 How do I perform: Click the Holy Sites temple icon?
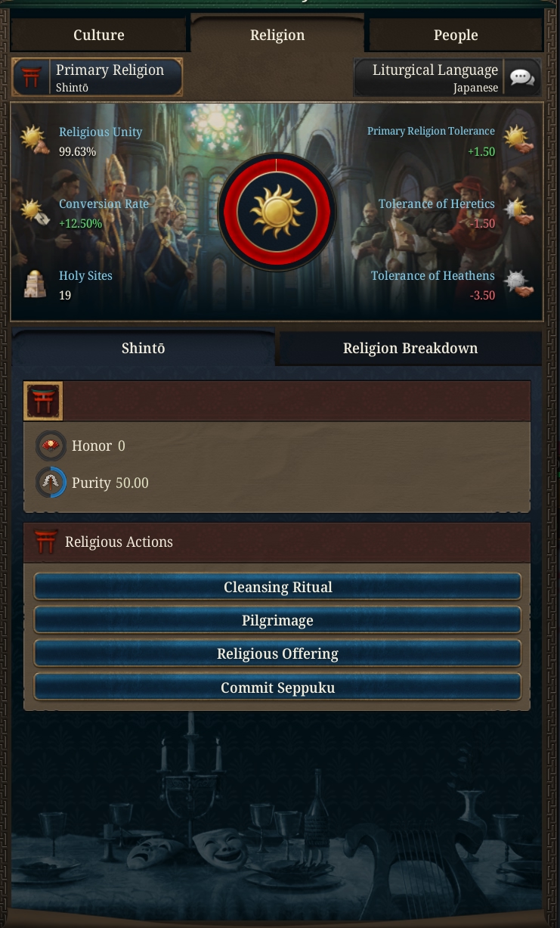click(x=35, y=284)
